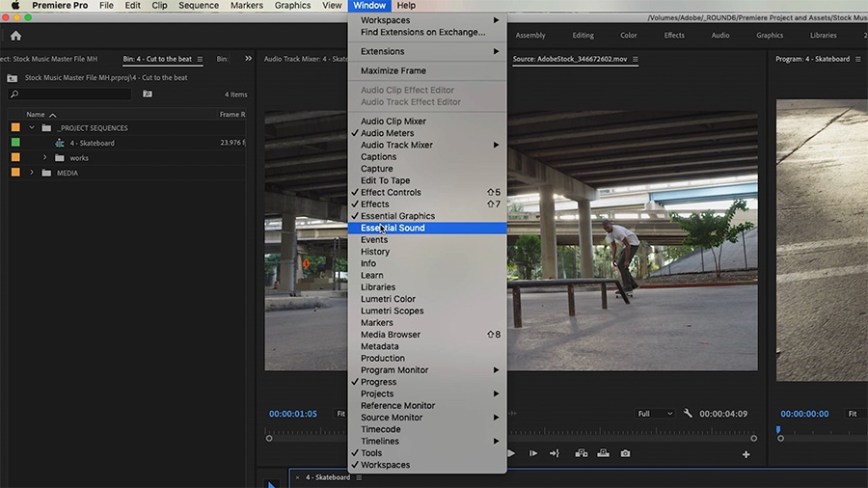Open Program monitor panel menu icon

tap(858, 59)
